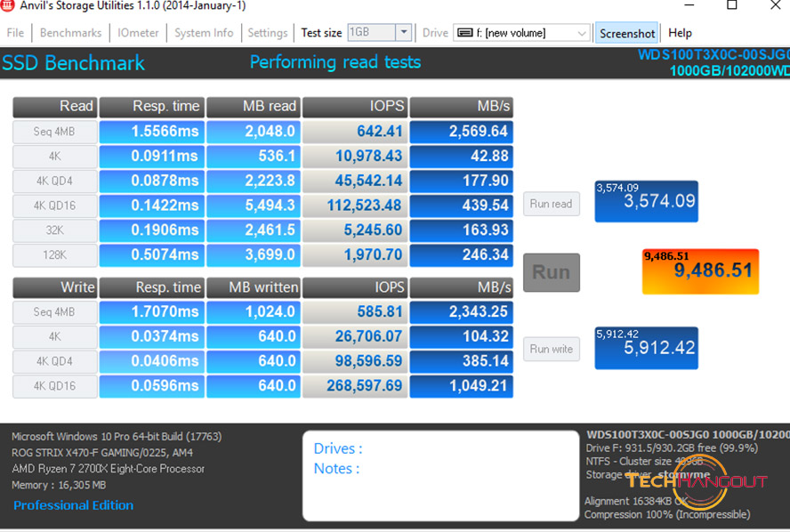Click IOPS value 112,523.48

tap(355, 206)
